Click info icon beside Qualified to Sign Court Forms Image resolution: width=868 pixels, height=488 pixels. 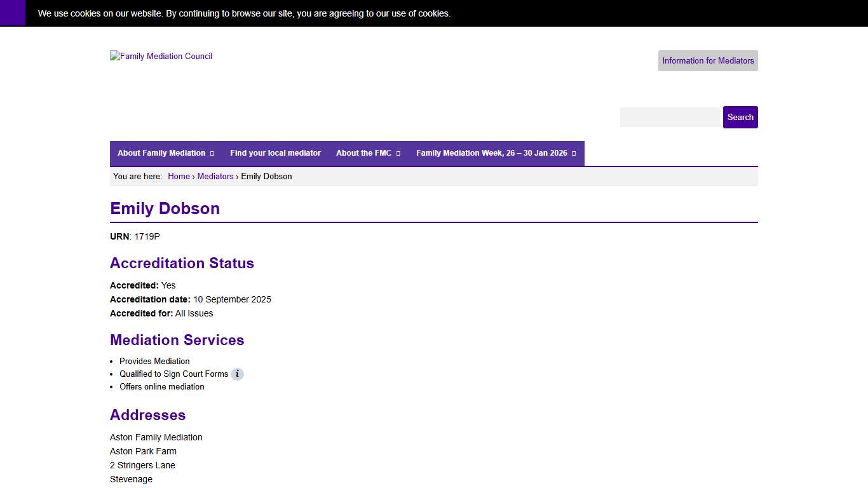click(237, 374)
